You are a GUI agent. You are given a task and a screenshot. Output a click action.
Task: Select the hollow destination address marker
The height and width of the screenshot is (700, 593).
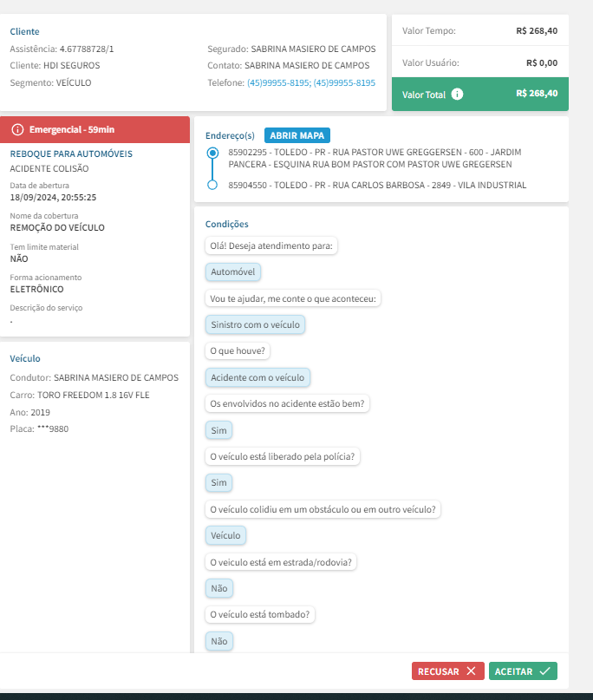[212, 185]
